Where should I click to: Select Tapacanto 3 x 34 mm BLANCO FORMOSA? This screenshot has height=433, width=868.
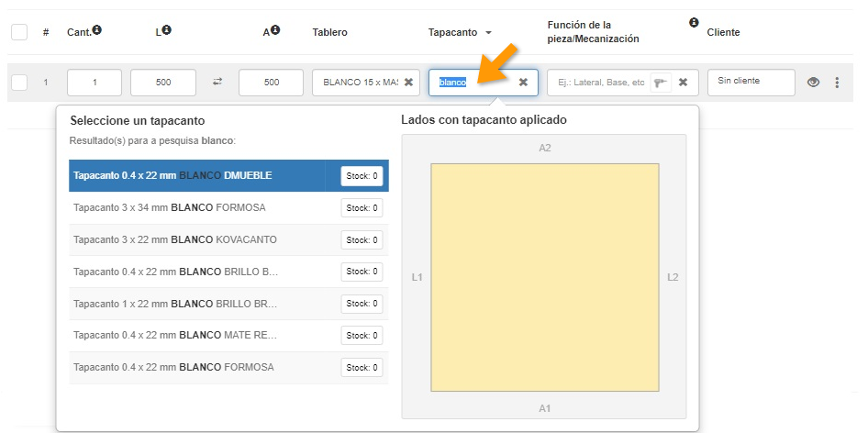[x=228, y=208]
